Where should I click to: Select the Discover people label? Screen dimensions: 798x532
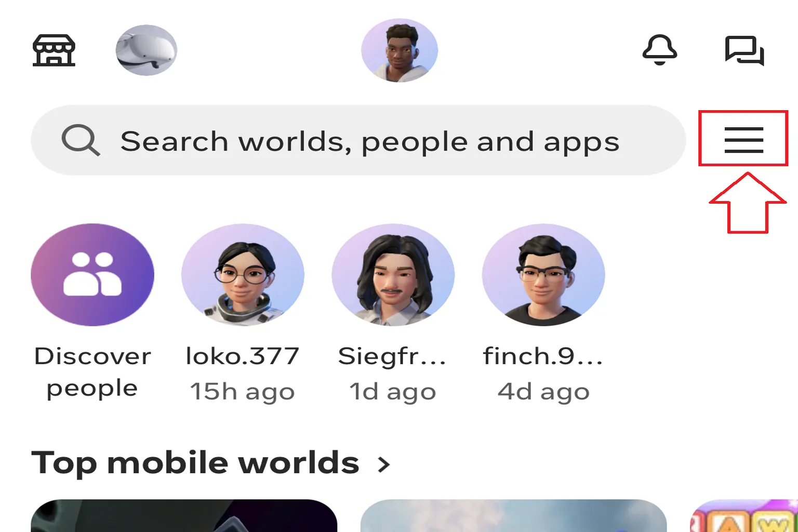pyautogui.click(x=92, y=373)
